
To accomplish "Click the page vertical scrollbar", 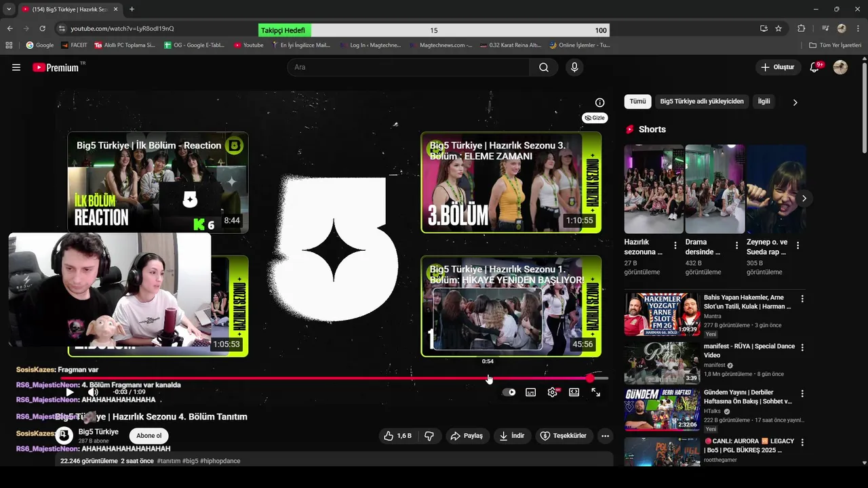I will pyautogui.click(x=864, y=108).
